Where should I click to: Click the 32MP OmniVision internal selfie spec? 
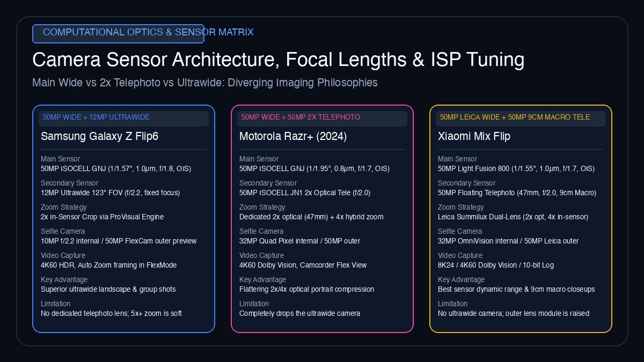(x=508, y=241)
